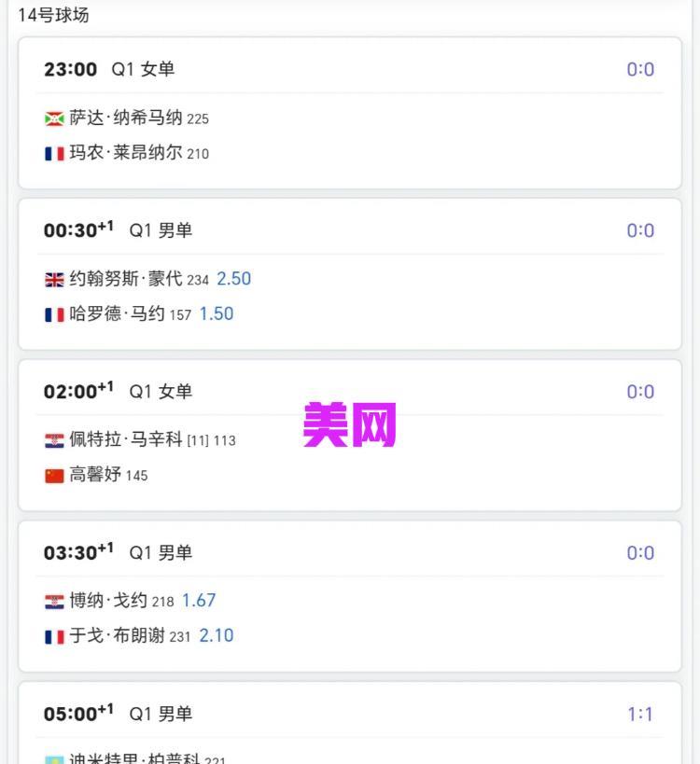Click the Croatian flag beside 佩特拉·马辛科

click(54, 440)
